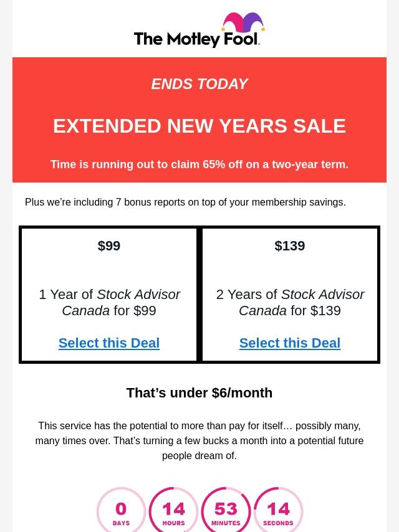Click the Minutes countdown circle
Viewport: 399px width, 532px height.
coord(226,511)
